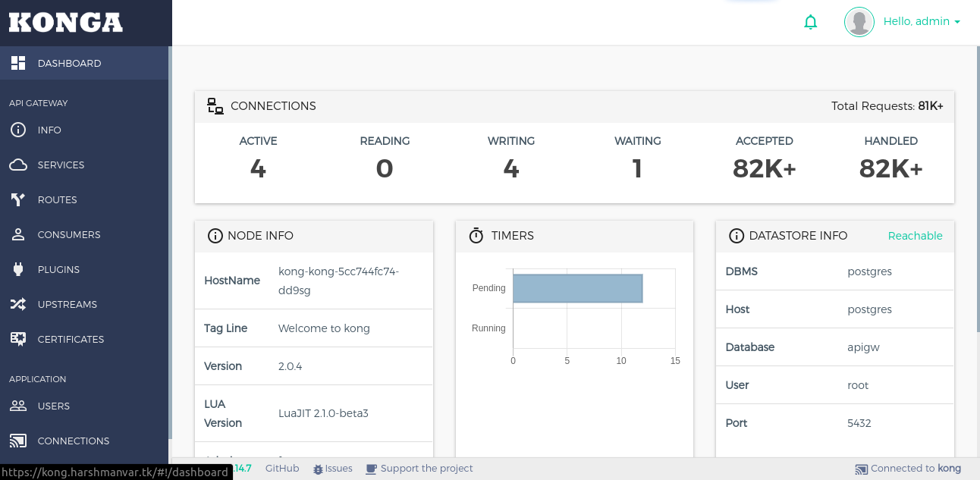Click the HANDLED connections label

[x=891, y=141]
